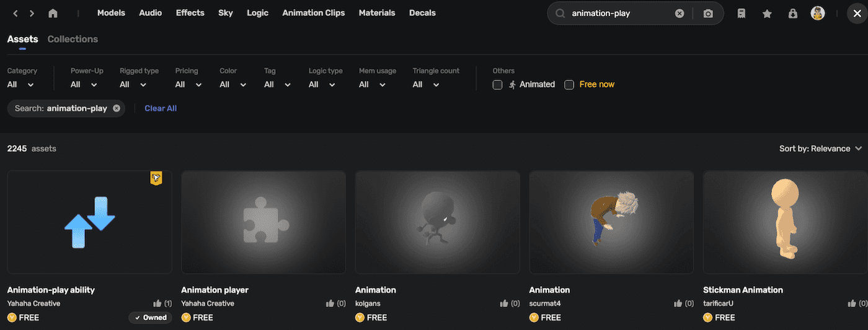
Task: Like the Animation-play ability asset thumbs-up
Action: pos(157,303)
